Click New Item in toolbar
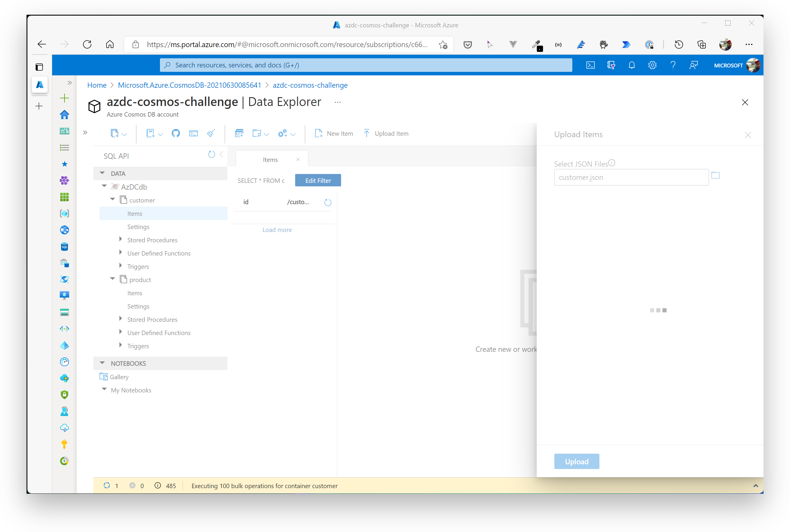 pos(334,133)
